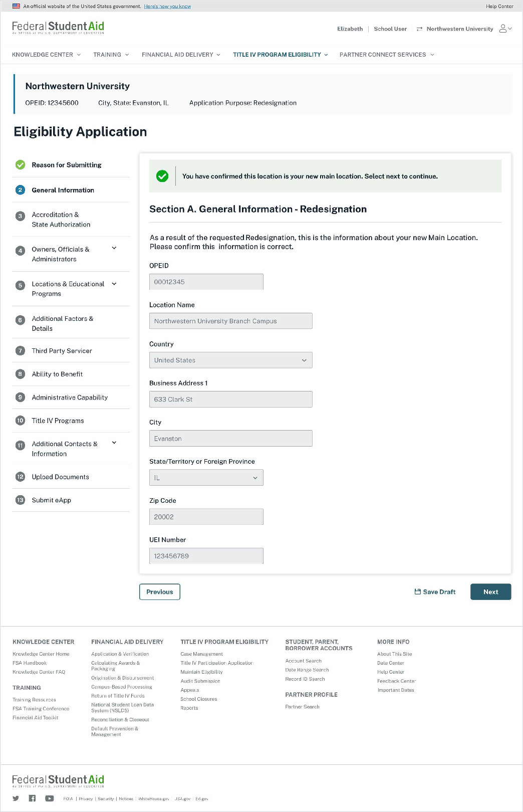
Task: Click the green checkmark beside Reason for Submitting
Action: click(20, 165)
